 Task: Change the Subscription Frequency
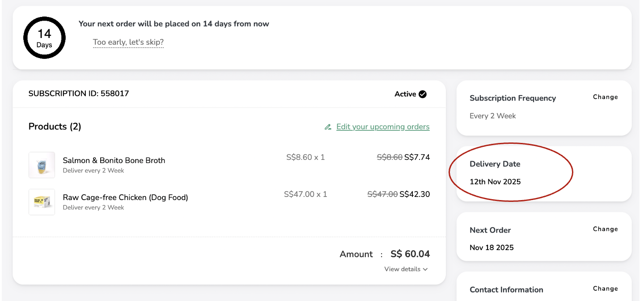(x=605, y=97)
